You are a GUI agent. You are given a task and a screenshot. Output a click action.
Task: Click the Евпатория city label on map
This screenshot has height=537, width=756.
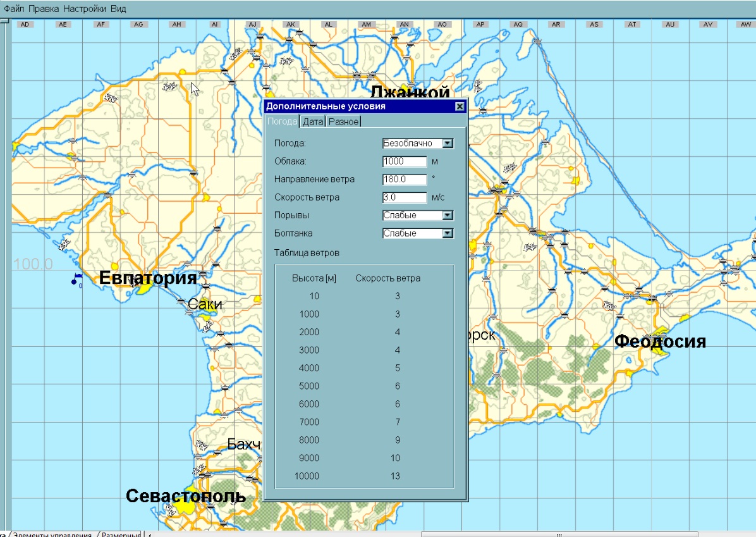(x=147, y=278)
